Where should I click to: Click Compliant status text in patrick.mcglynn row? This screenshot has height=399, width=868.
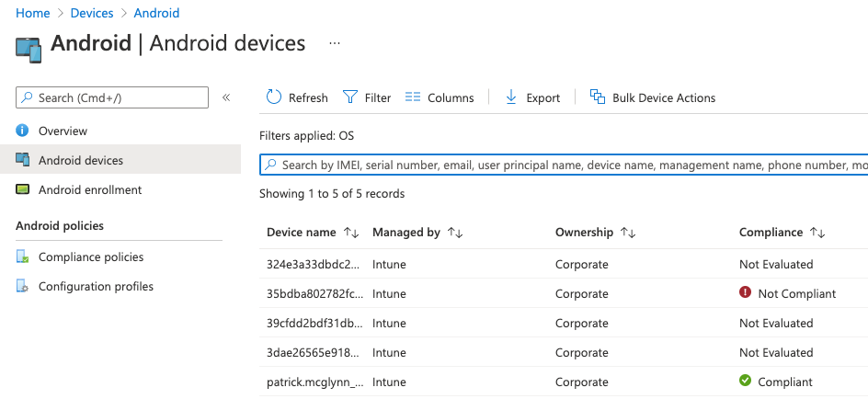pos(785,382)
